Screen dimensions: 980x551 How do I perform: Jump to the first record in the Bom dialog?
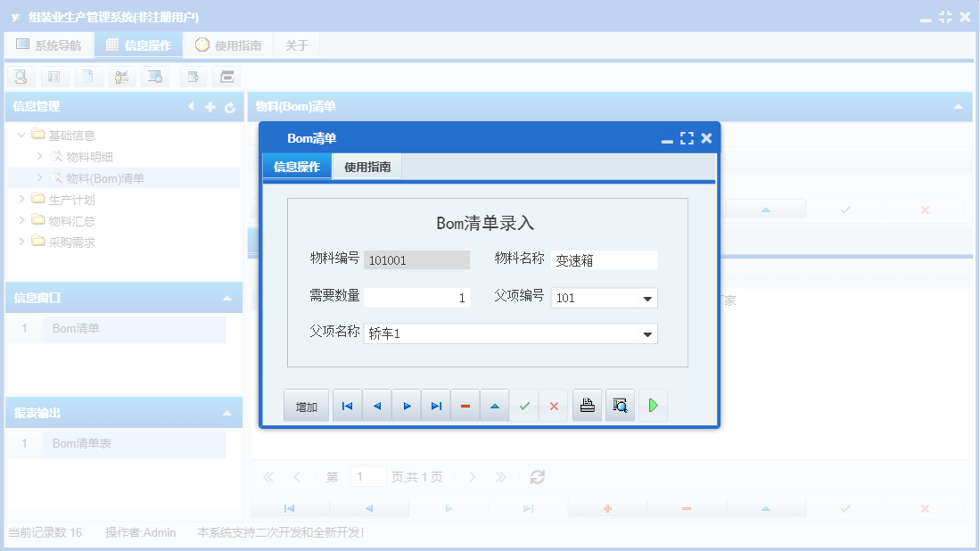coord(347,405)
